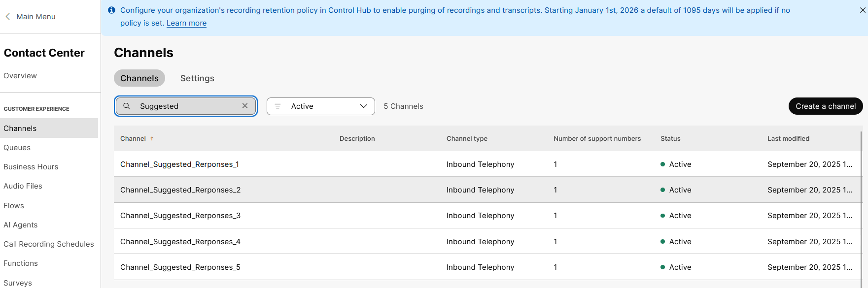Dismiss the retention policy banner
The image size is (868, 288).
point(862,10)
